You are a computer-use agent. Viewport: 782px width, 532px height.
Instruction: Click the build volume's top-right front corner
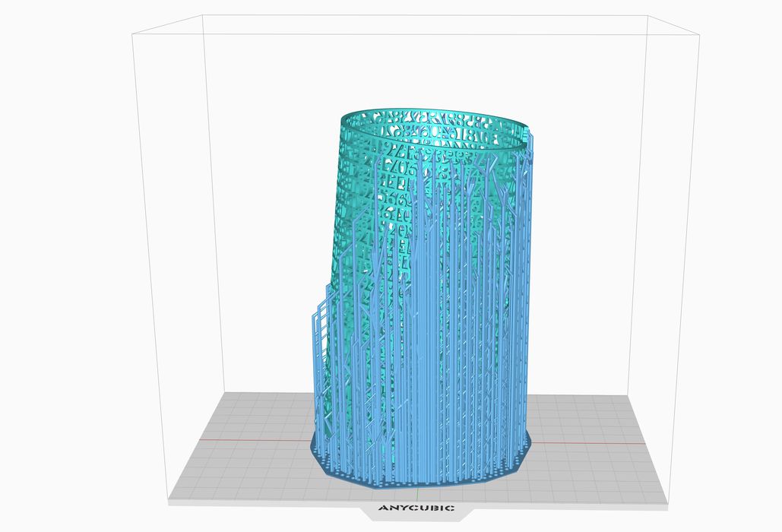tap(695, 33)
